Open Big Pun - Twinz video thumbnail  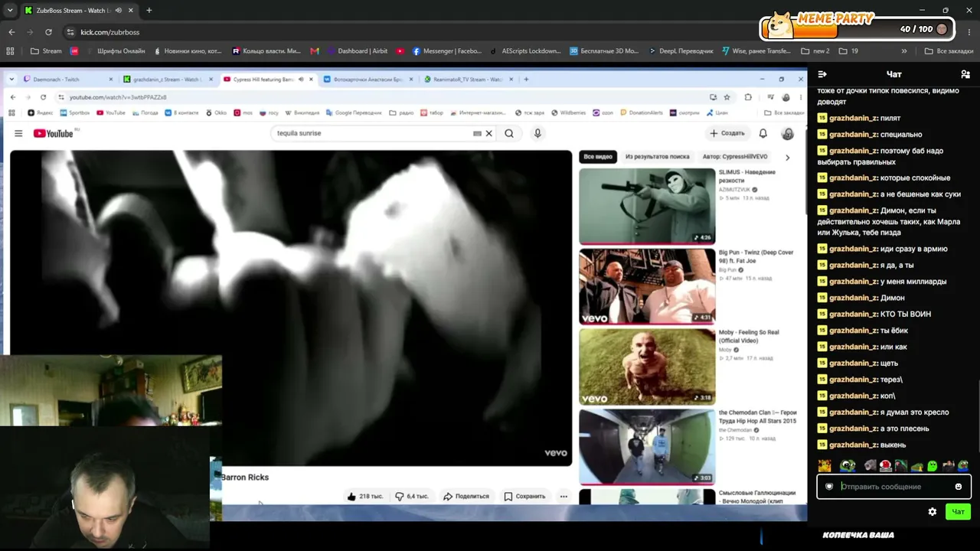tap(647, 287)
